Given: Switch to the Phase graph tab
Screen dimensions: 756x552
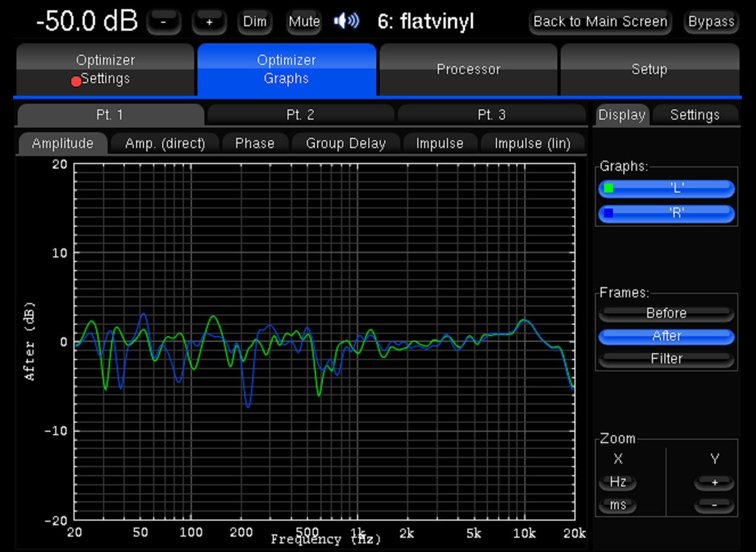Looking at the screenshot, I should click(255, 143).
